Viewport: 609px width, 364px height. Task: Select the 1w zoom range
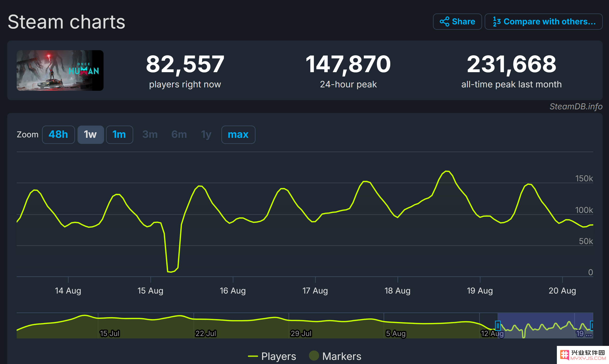[91, 135]
